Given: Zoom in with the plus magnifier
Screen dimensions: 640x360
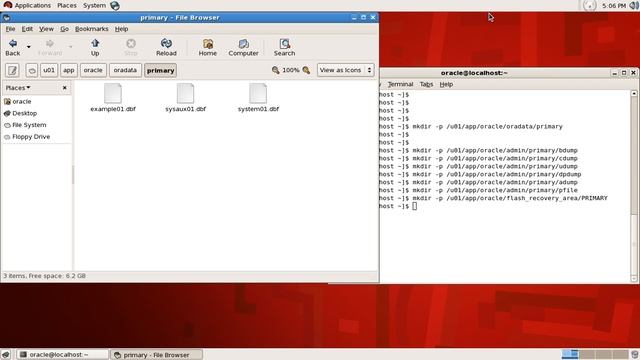Looking at the screenshot, I should [x=306, y=70].
